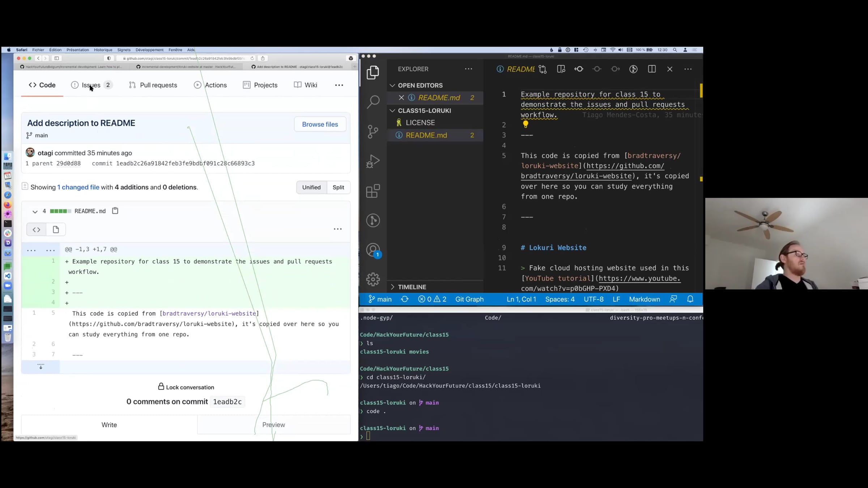The width and height of the screenshot is (868, 488).
Task: Collapse the CLASS15-LORUKI folder section
Action: click(x=424, y=111)
